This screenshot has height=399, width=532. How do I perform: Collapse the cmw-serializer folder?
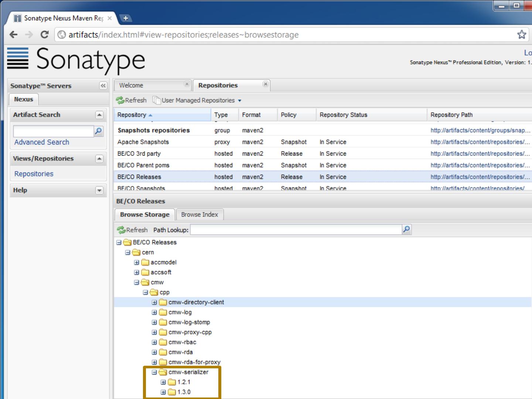pos(154,372)
